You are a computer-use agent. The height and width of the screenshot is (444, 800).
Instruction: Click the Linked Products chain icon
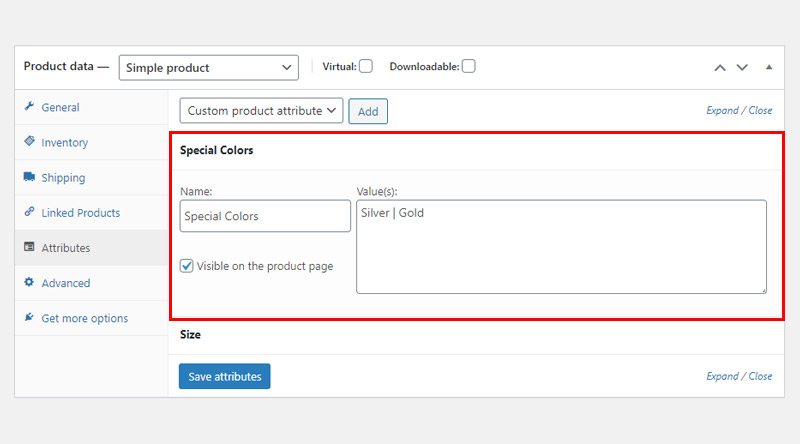[29, 211]
